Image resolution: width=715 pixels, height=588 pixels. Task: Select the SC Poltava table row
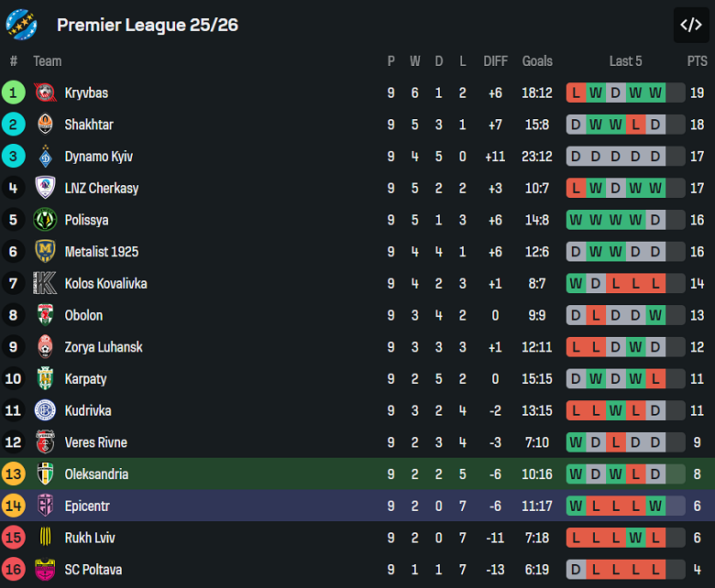(x=357, y=570)
